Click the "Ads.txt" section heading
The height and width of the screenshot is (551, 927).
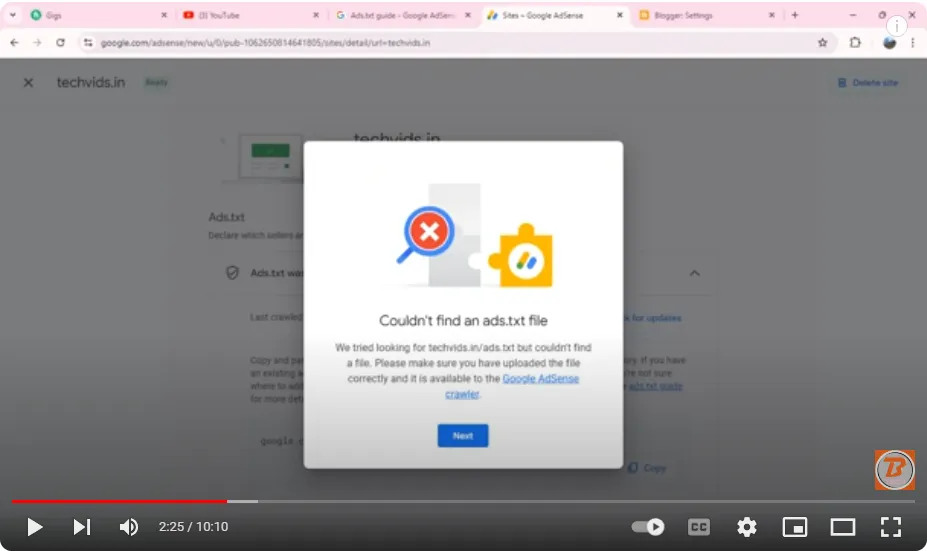click(x=226, y=217)
